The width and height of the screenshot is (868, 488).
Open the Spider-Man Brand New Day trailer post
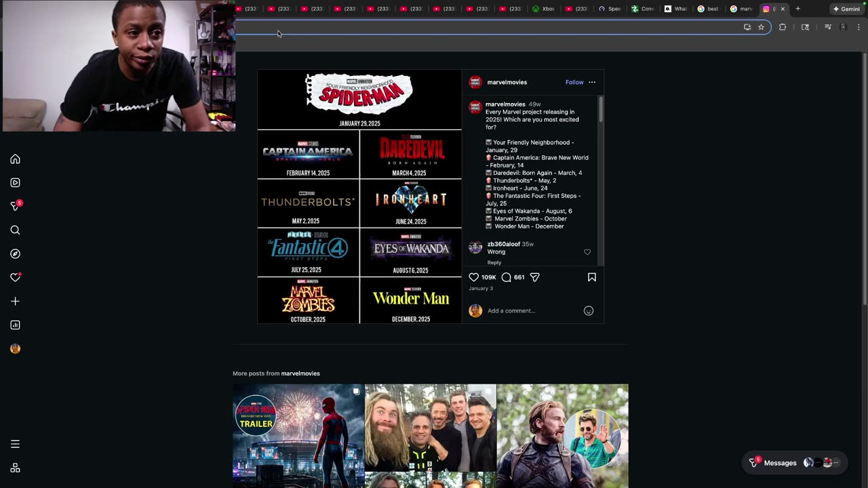298,436
